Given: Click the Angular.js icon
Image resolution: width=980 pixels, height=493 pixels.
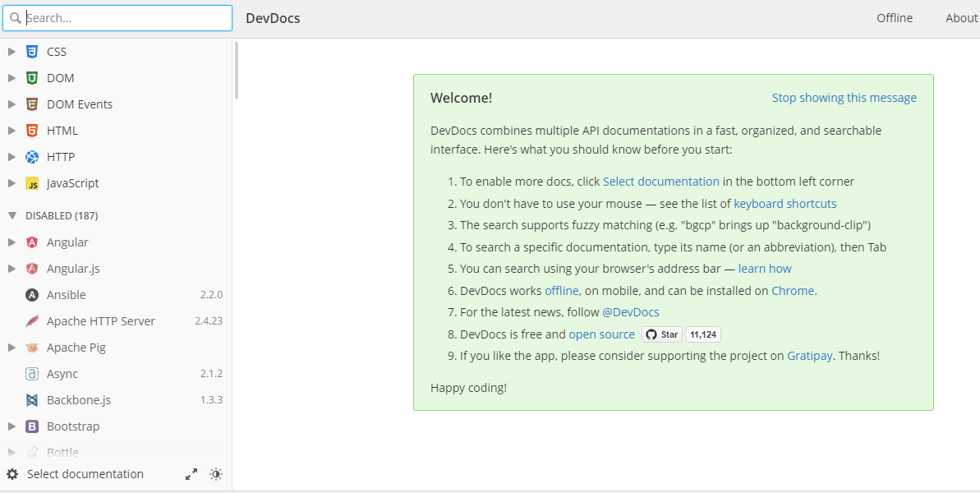Looking at the screenshot, I should (32, 269).
